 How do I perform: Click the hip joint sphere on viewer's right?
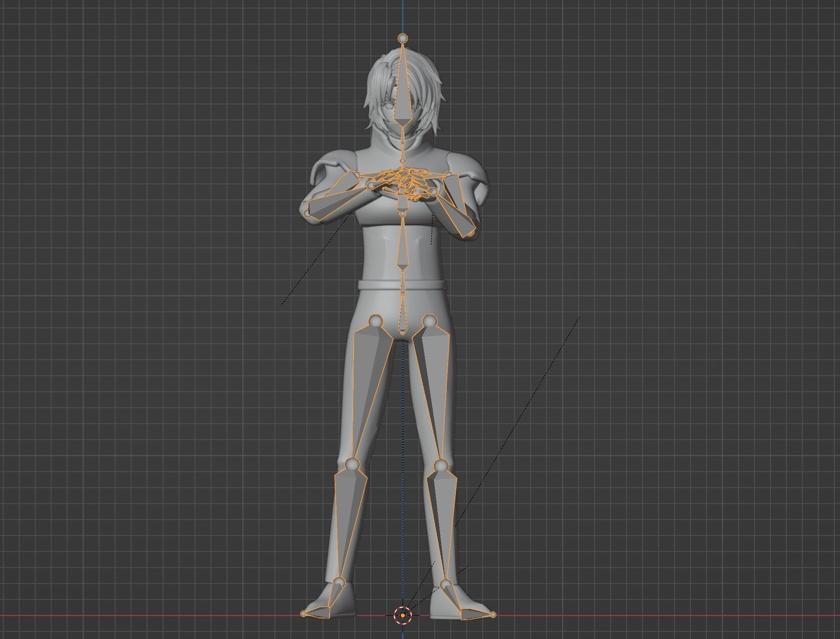429,321
